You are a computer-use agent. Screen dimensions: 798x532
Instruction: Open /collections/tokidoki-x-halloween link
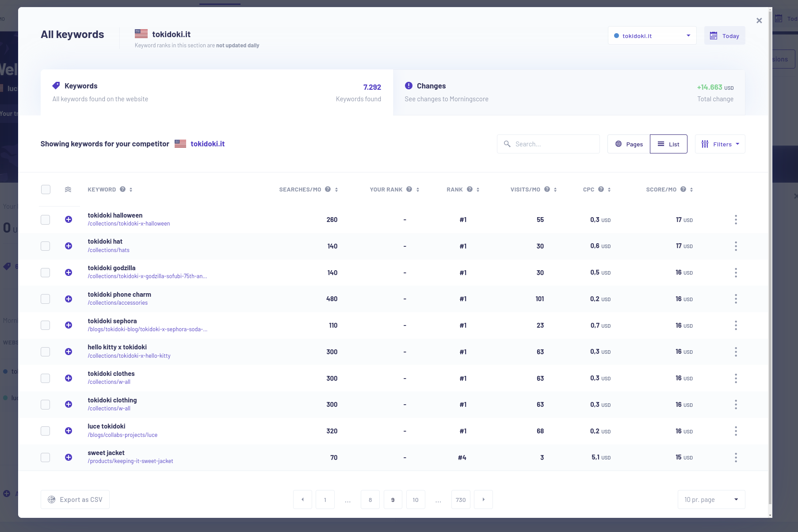129,224
